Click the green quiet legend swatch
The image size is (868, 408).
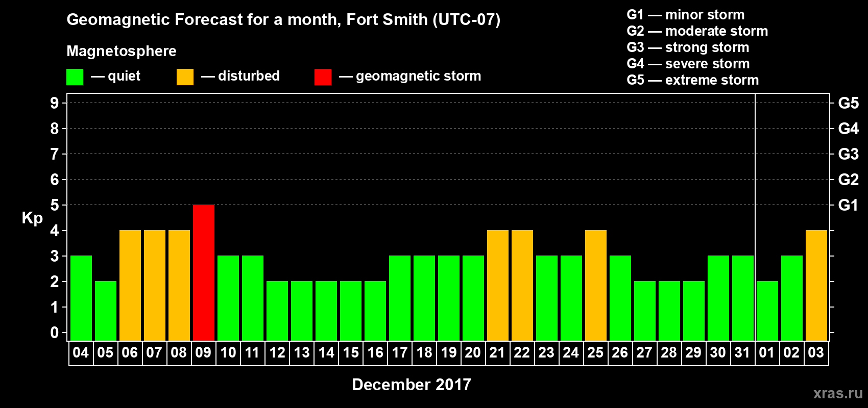point(75,77)
